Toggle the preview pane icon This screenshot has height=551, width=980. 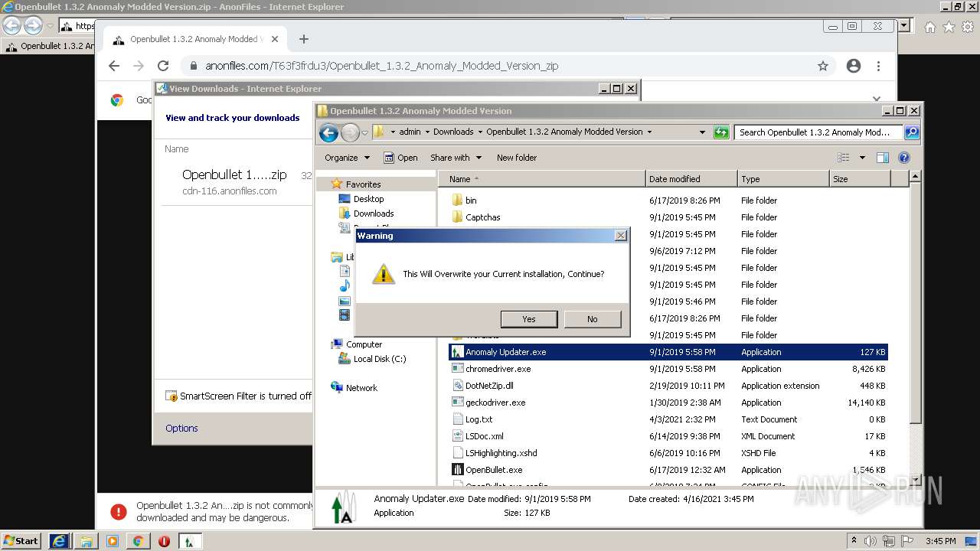pos(882,158)
